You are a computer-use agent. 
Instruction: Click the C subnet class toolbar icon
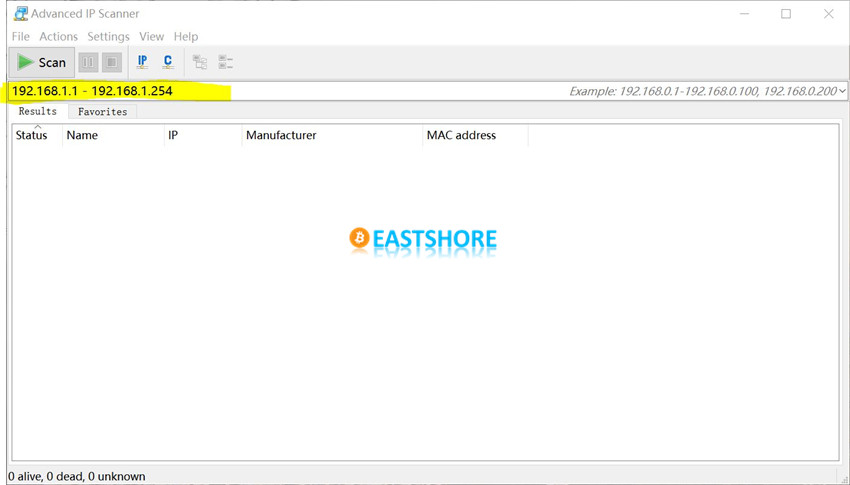point(168,62)
